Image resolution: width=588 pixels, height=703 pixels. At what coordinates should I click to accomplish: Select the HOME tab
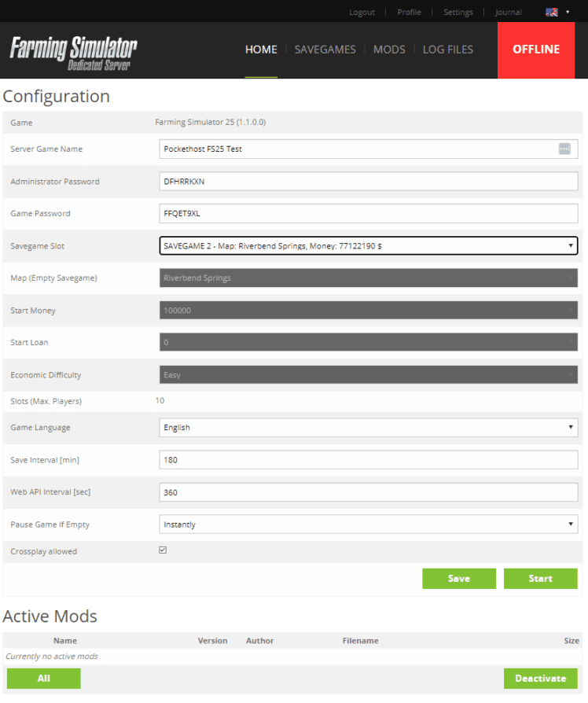click(261, 50)
